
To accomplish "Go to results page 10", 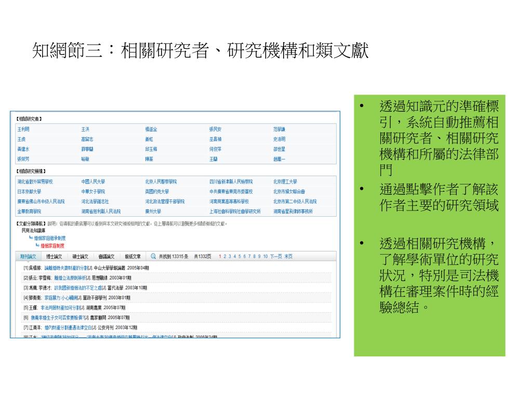I will tap(265, 257).
